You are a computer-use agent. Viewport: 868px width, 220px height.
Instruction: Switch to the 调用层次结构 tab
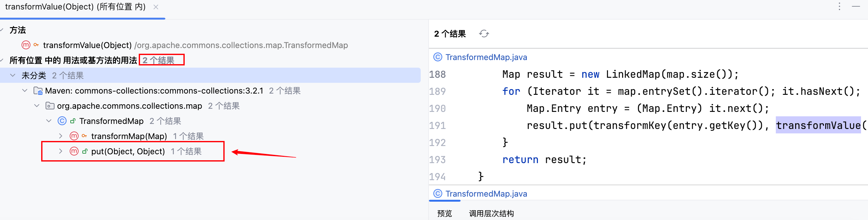click(491, 213)
